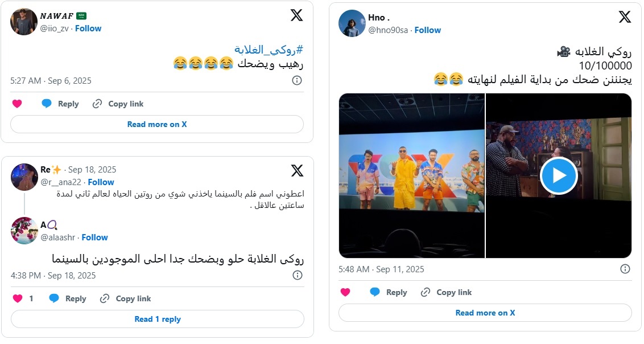644x344 pixels.
Task: Reply to NAWAF's tweet
Action: coord(60,104)
